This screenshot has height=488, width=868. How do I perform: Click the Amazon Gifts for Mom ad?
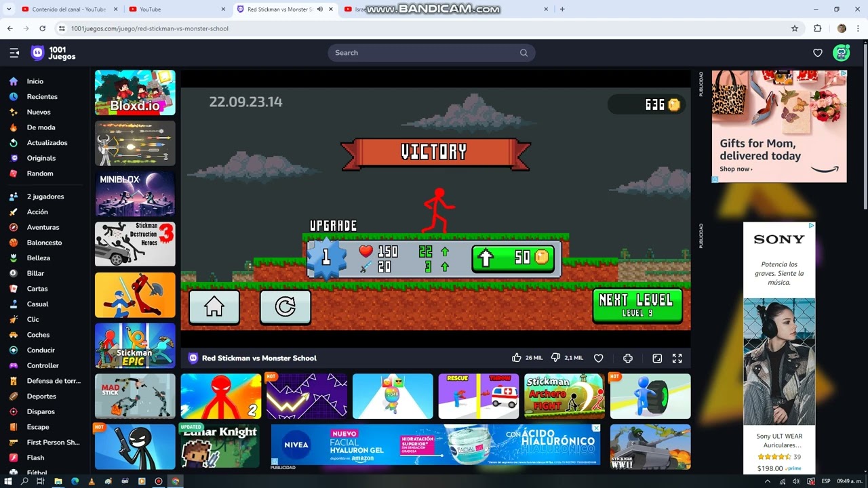point(779,126)
